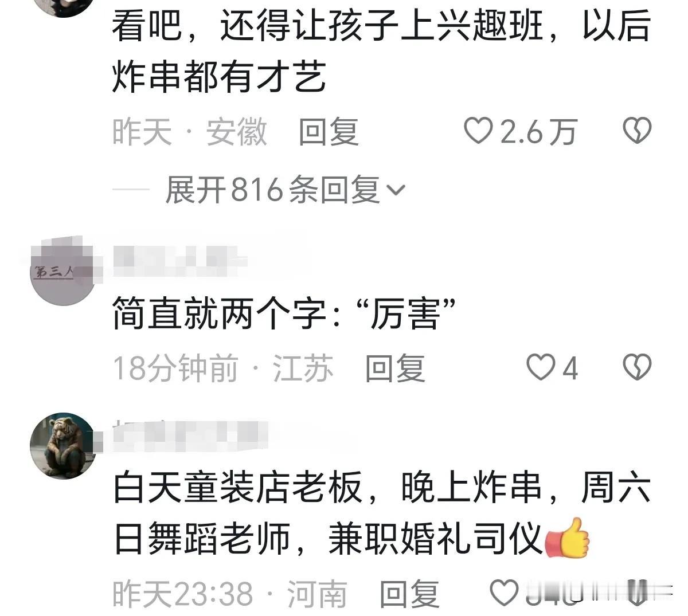Like the comment with 2.6万 likes
This screenshot has width=688, height=616.
pyautogui.click(x=478, y=132)
